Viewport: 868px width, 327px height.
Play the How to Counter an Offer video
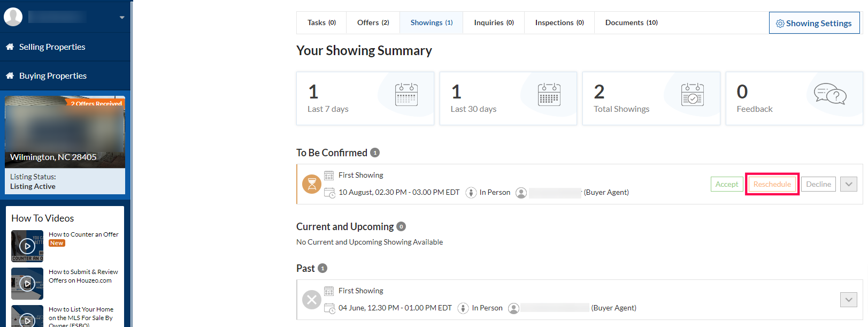tap(27, 246)
